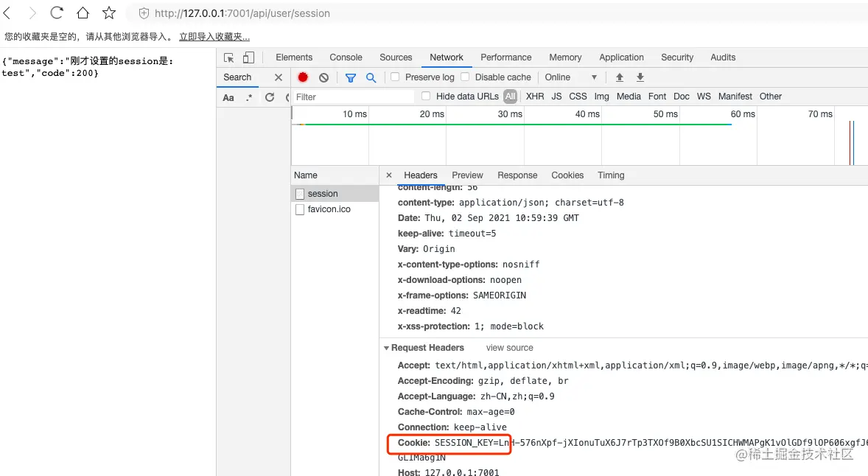Select the Network tab
The height and width of the screenshot is (476, 868).
[x=447, y=57]
